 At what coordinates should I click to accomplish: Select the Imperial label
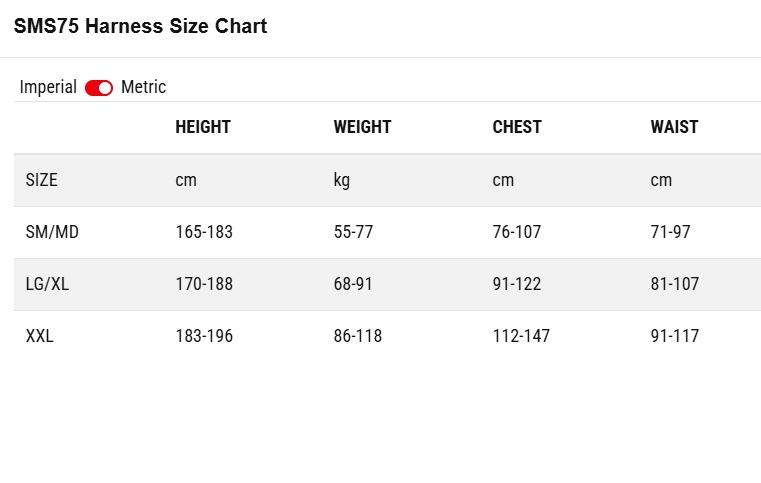tap(48, 87)
